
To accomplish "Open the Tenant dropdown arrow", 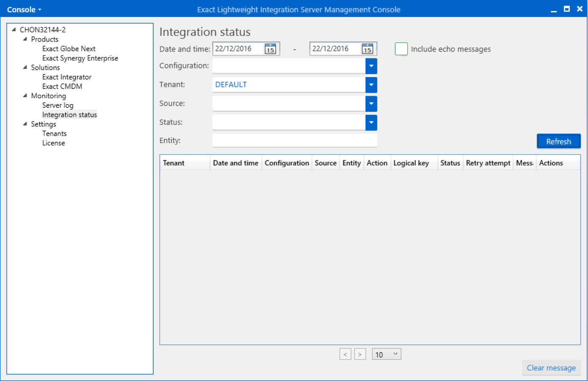I will 371,85.
